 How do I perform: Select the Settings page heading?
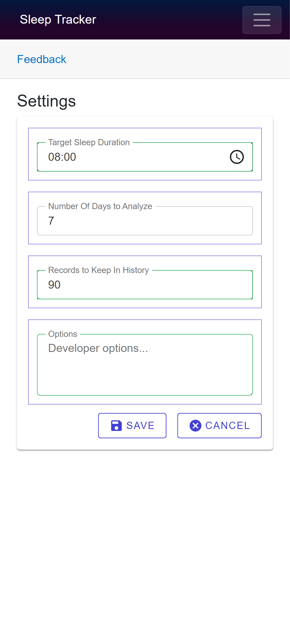point(47,101)
